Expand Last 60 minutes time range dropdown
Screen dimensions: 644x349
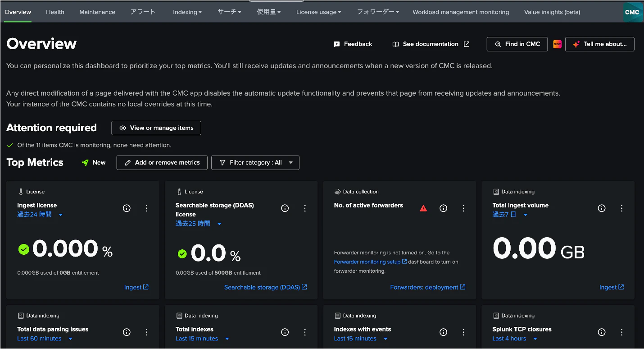click(45, 339)
